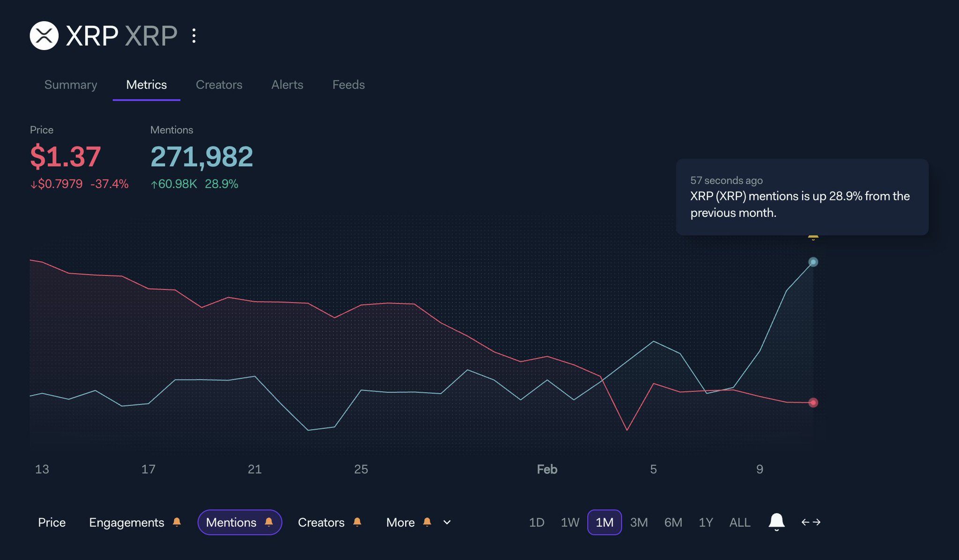Click the XRP coin logo icon
Viewport: 959px width, 560px height.
coord(44,36)
